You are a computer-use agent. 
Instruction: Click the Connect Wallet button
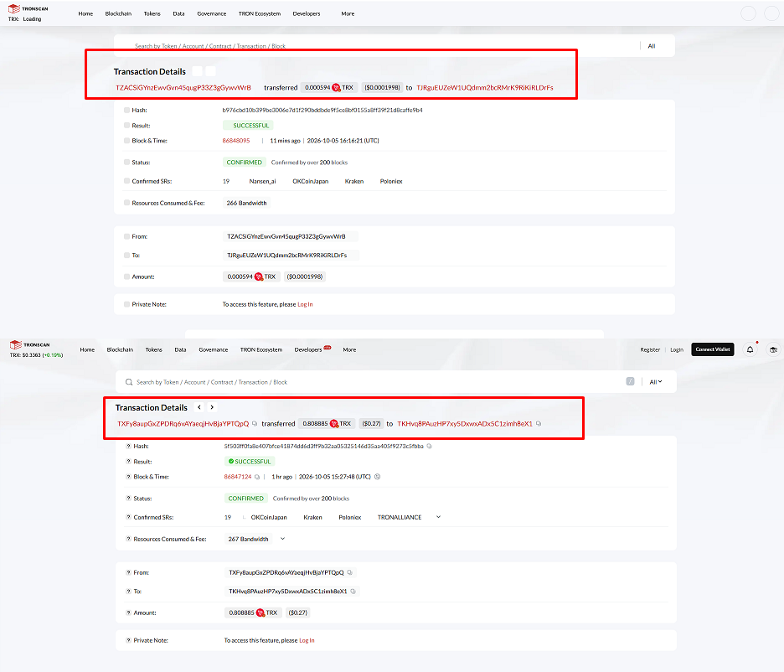713,349
